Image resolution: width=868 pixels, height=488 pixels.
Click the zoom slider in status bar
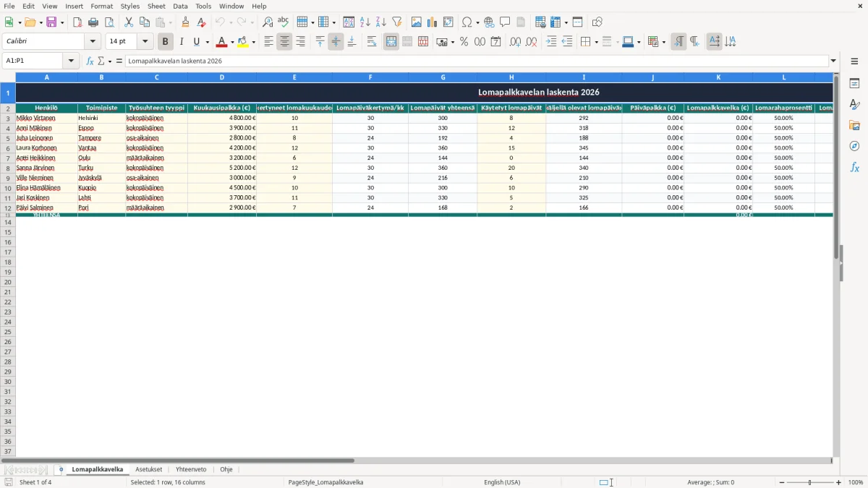click(x=809, y=482)
